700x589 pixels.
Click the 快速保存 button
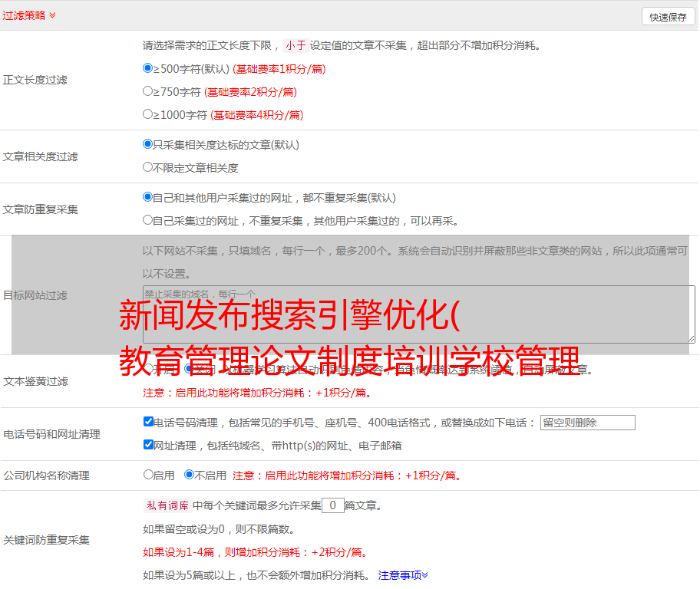[668, 17]
